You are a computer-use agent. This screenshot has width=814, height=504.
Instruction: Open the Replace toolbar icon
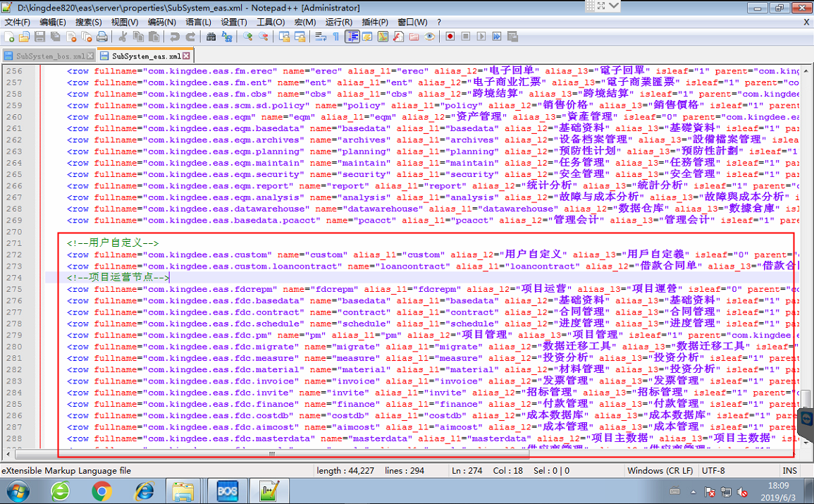(x=227, y=37)
